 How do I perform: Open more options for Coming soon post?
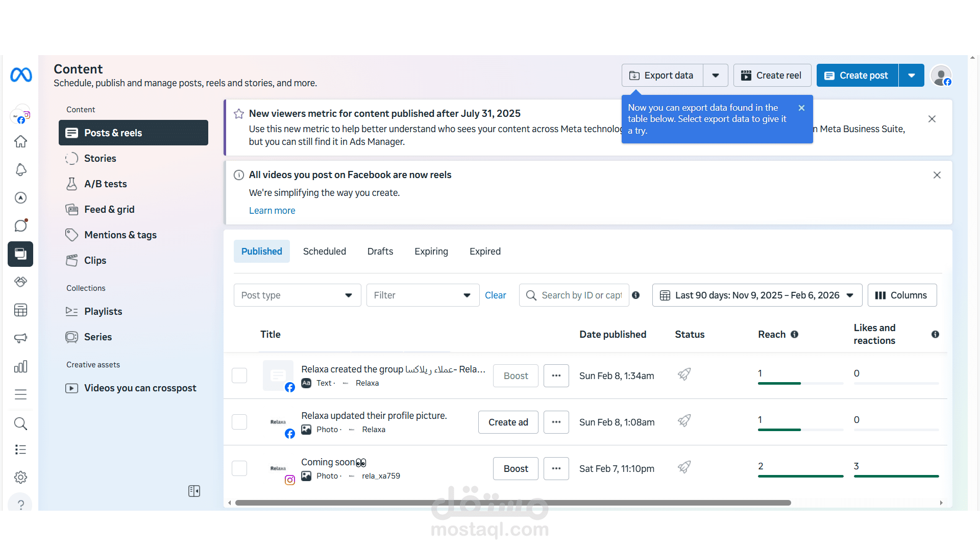tap(556, 468)
